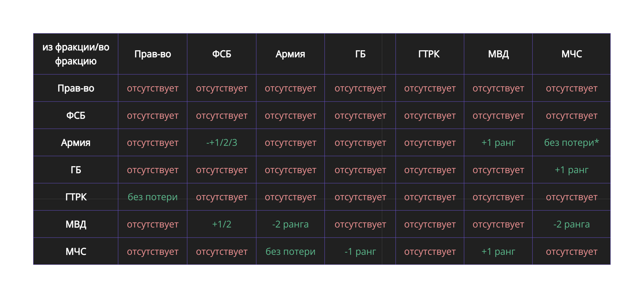Select '+1 ранг' in the ГБ row
644x298 pixels.
coord(571,170)
